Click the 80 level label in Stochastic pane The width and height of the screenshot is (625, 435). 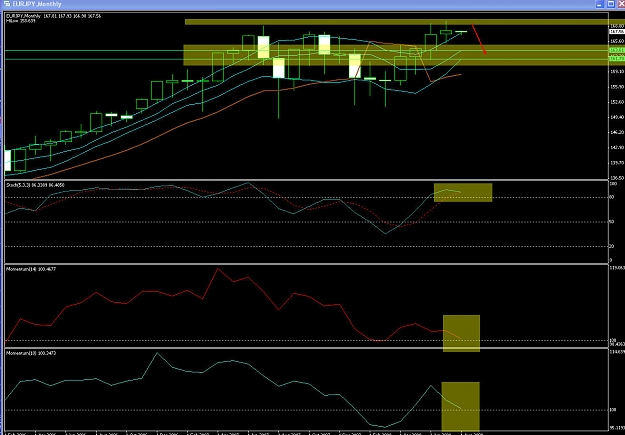point(611,197)
